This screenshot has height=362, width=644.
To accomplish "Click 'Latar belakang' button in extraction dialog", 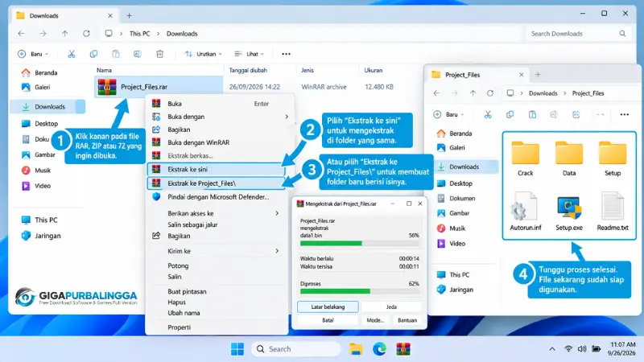I will click(x=328, y=306).
